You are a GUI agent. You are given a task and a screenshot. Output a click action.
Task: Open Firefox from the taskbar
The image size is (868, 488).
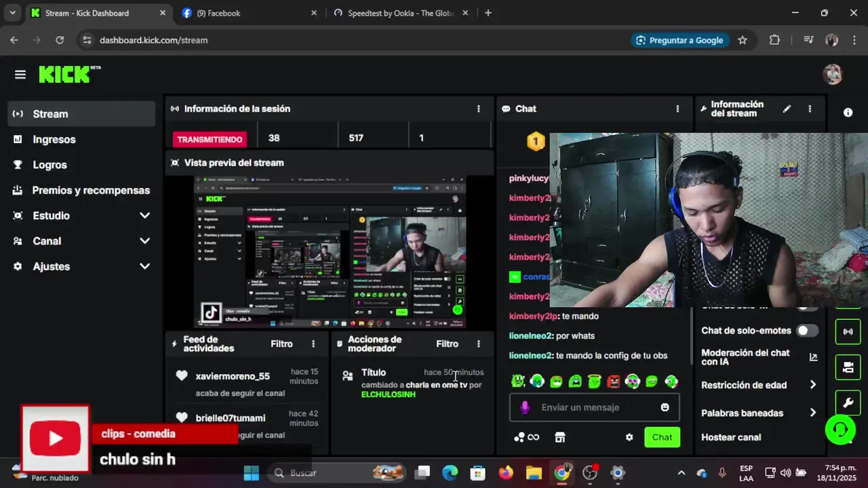[x=506, y=472]
